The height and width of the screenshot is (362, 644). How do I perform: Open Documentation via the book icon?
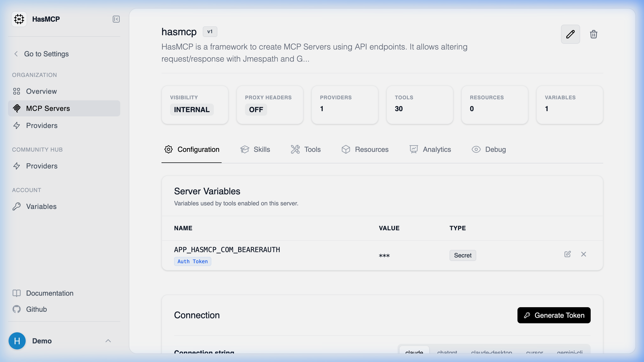17,293
